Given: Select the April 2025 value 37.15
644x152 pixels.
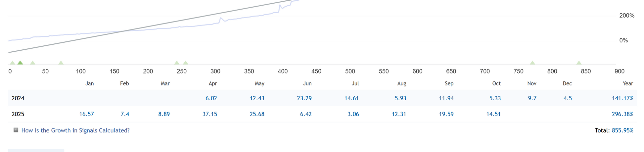Looking at the screenshot, I should point(210,114).
